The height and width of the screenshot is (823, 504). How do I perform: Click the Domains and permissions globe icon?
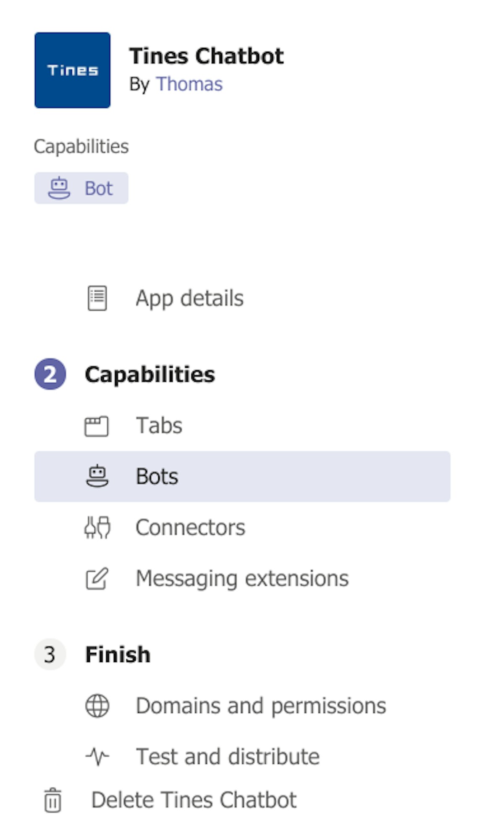pos(97,706)
